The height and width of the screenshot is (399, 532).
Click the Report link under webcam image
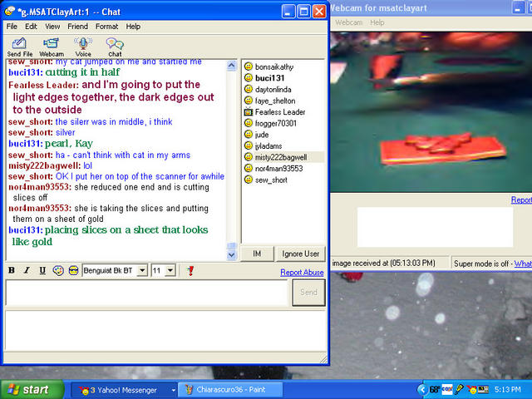(521, 199)
